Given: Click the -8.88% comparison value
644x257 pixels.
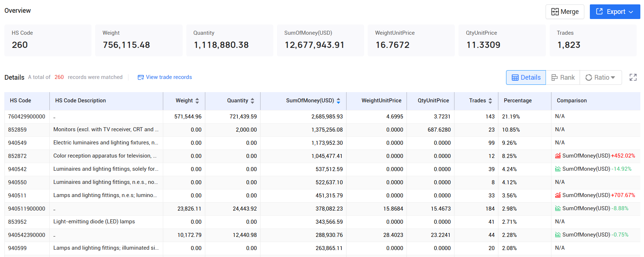Looking at the screenshot, I should coord(620,208).
